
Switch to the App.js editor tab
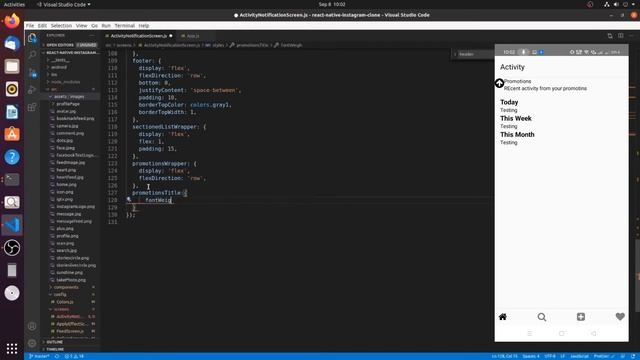pyautogui.click(x=192, y=36)
